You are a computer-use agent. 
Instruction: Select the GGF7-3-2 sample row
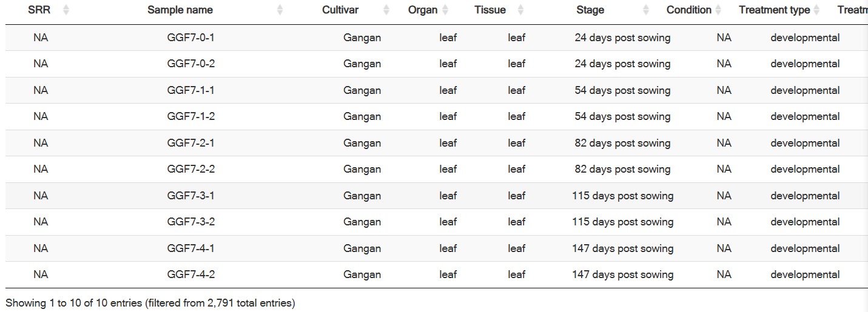[x=437, y=222]
